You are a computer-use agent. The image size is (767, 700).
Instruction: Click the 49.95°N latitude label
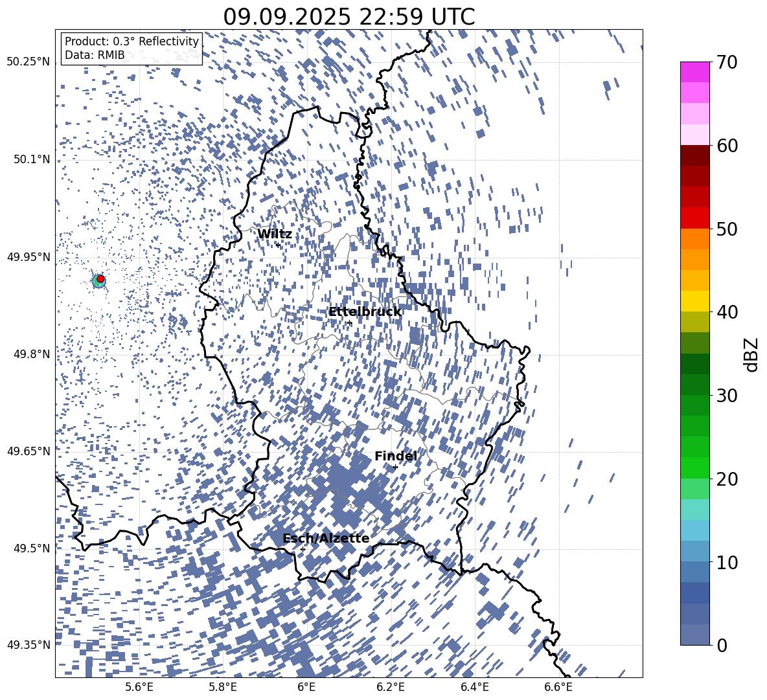coord(29,256)
